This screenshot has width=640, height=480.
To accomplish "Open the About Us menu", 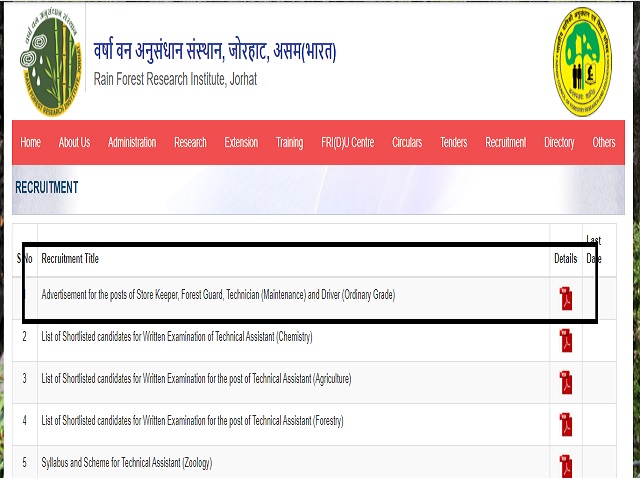I will coord(74,143).
